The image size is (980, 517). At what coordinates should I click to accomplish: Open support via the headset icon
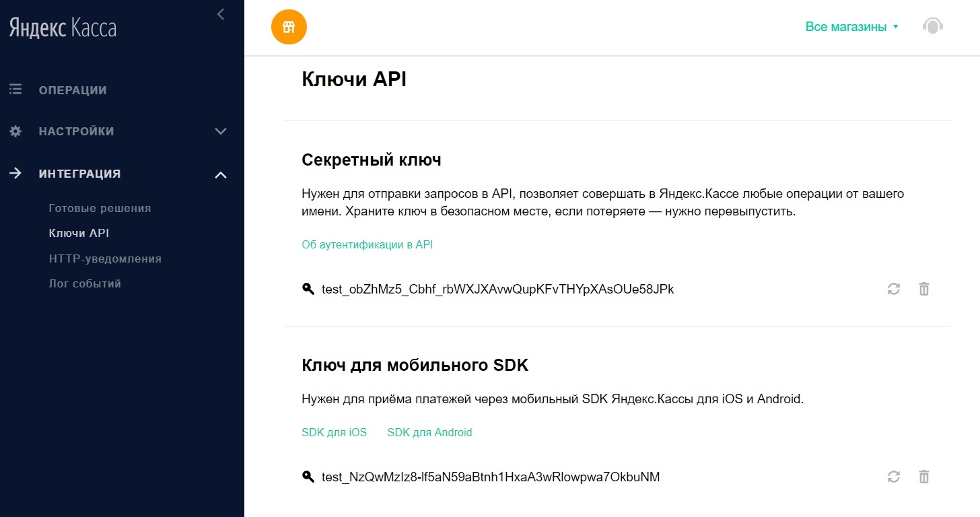point(932,27)
